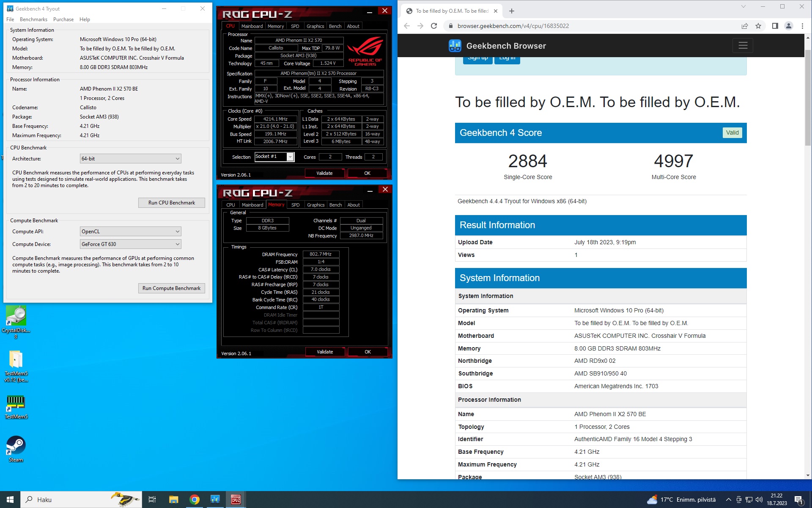The height and width of the screenshot is (508, 812).
Task: Switch to SPD tab in top CPU-Z
Action: pyautogui.click(x=295, y=26)
